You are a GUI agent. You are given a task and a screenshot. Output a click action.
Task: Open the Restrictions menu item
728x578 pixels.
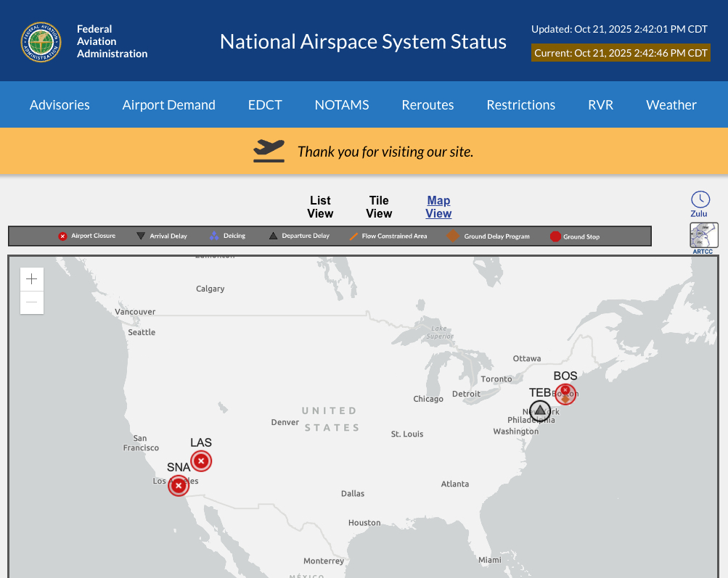pos(520,104)
